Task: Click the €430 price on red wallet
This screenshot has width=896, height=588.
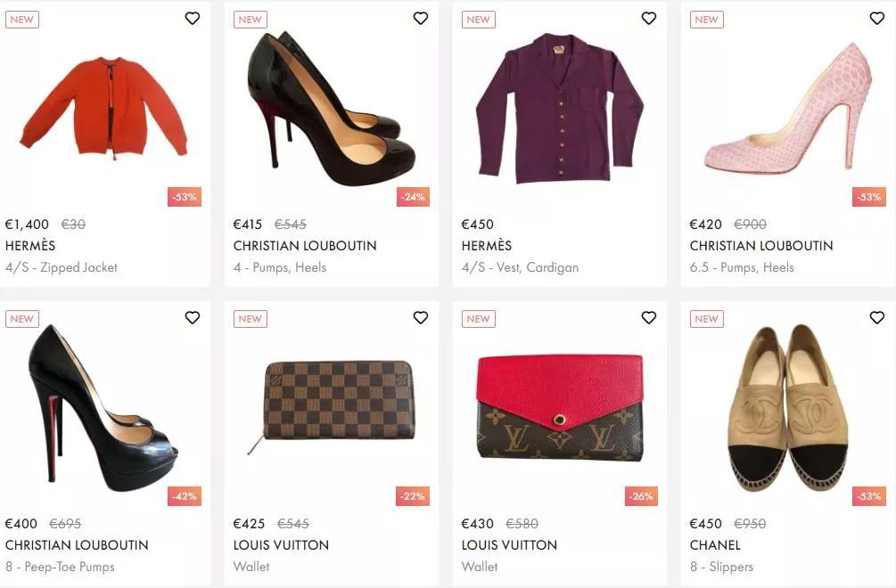Action: tap(477, 524)
